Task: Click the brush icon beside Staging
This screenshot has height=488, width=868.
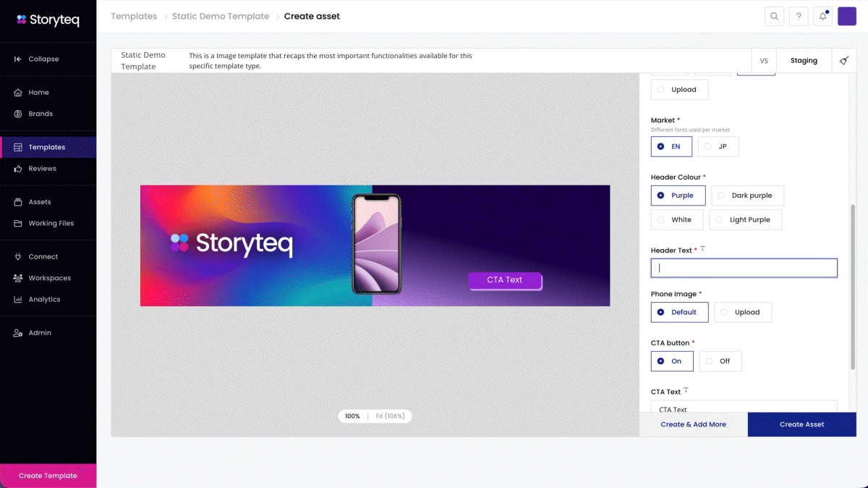Action: pos(844,61)
